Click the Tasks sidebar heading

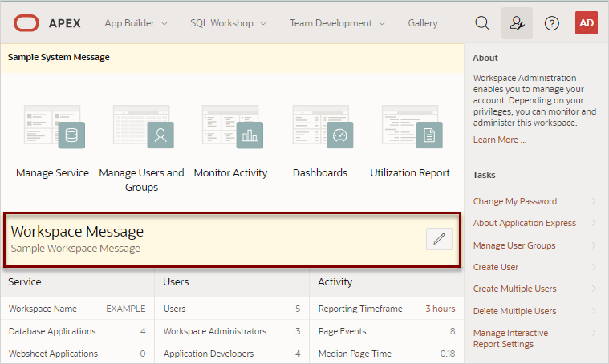coord(484,175)
